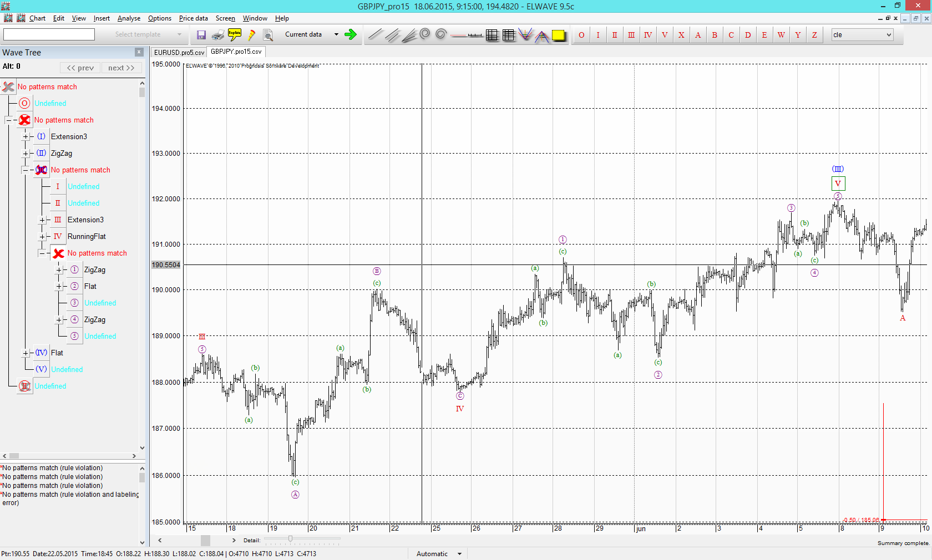Select the circled O Undefined tree row
932x560 pixels.
[x=42, y=103]
